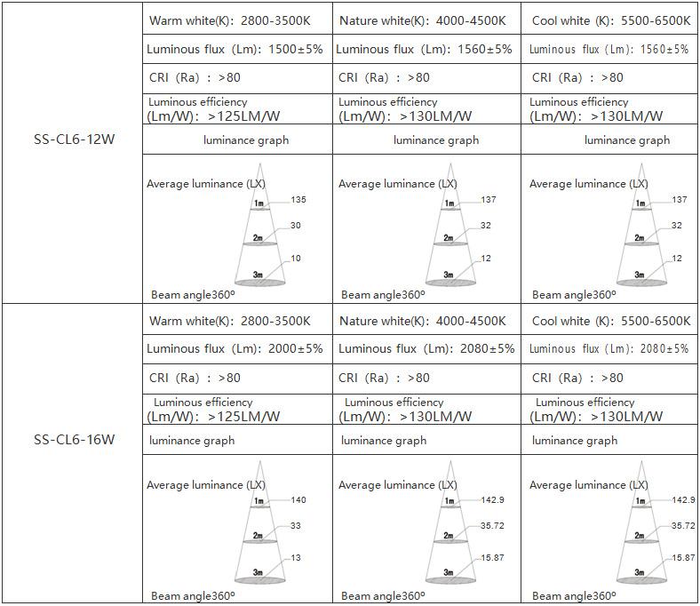Click the 135 lux value
This screenshot has height=606, width=700.
tap(298, 200)
